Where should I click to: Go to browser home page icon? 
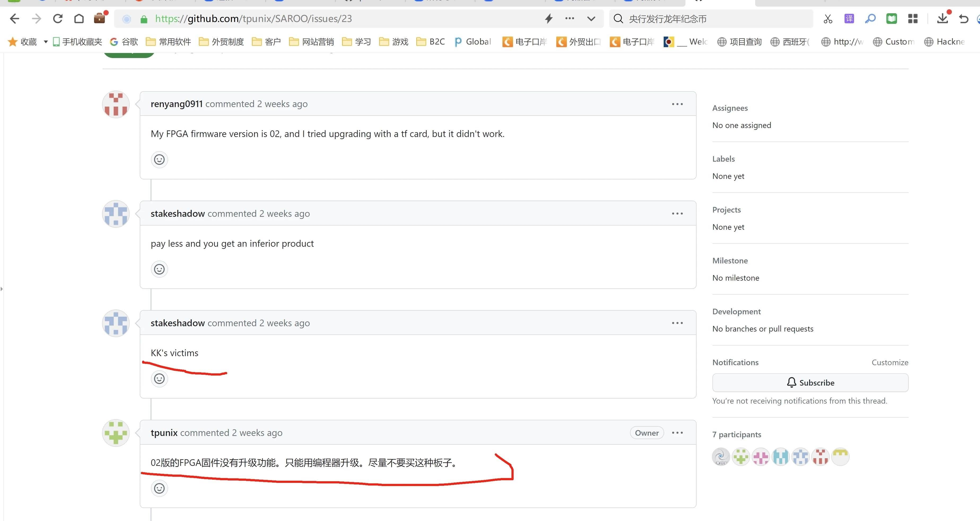(x=79, y=19)
